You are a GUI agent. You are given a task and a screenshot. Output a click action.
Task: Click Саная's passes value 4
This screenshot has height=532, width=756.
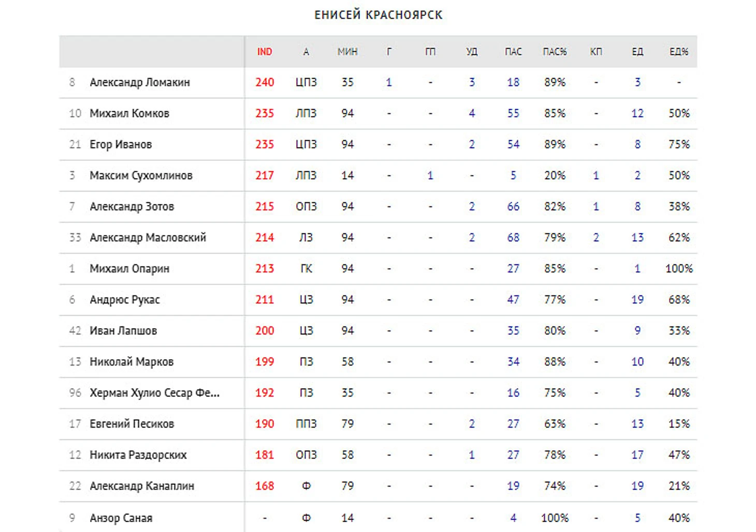tap(513, 518)
